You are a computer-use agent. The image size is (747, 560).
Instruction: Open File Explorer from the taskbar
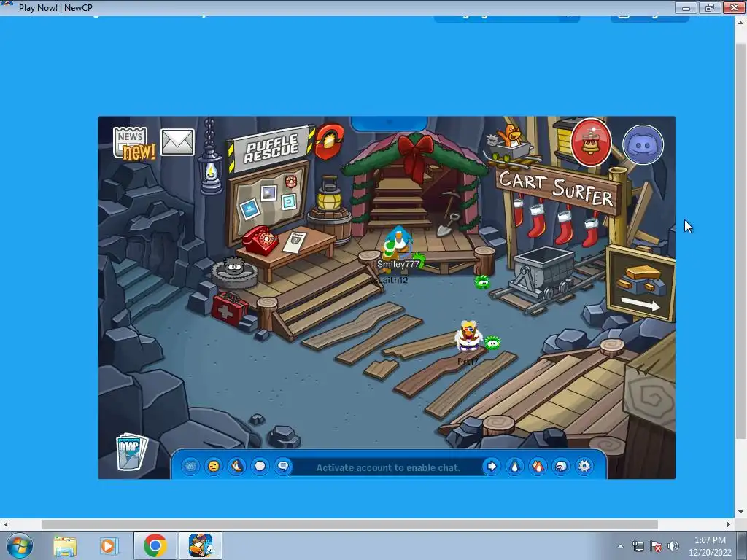click(x=65, y=545)
